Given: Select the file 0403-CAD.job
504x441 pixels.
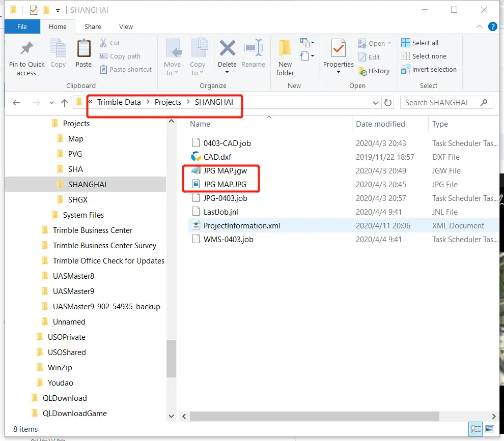Looking at the screenshot, I should [x=227, y=143].
